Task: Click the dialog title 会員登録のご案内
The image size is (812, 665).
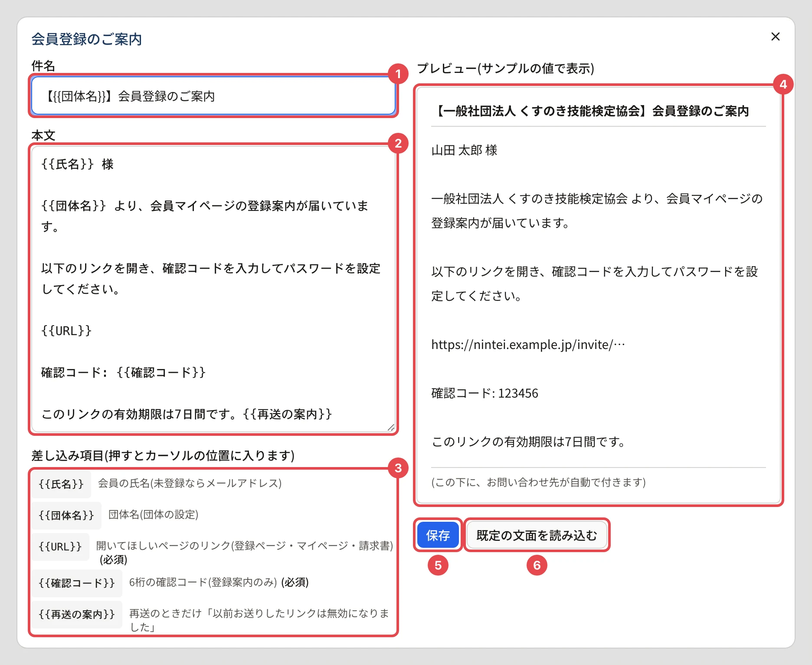Action: (87, 39)
